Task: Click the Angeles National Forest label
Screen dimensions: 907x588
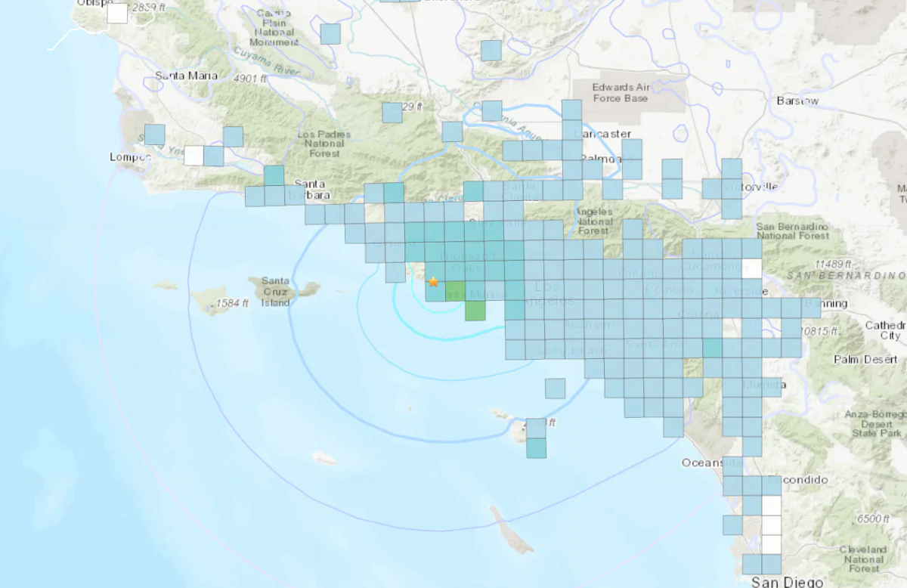Action: click(x=595, y=222)
